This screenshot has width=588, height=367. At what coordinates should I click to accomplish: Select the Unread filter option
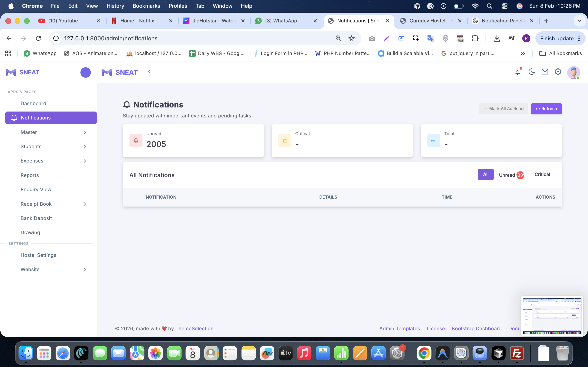click(x=511, y=175)
